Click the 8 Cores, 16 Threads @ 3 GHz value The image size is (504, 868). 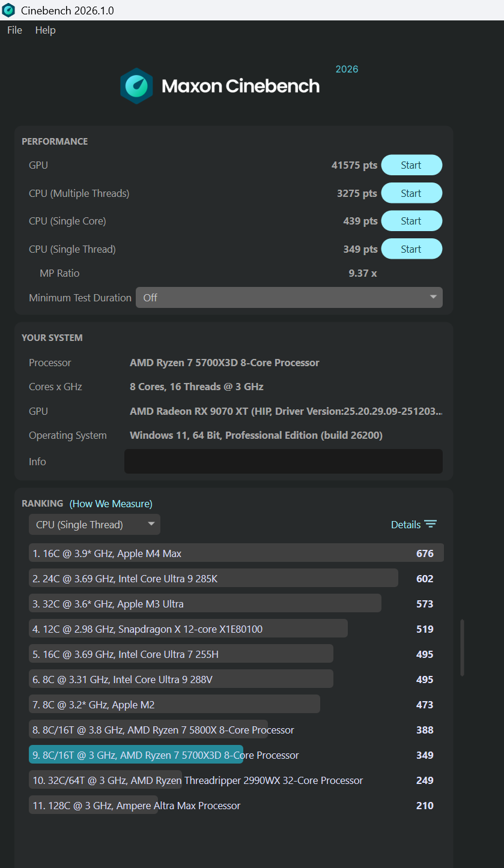click(x=196, y=387)
